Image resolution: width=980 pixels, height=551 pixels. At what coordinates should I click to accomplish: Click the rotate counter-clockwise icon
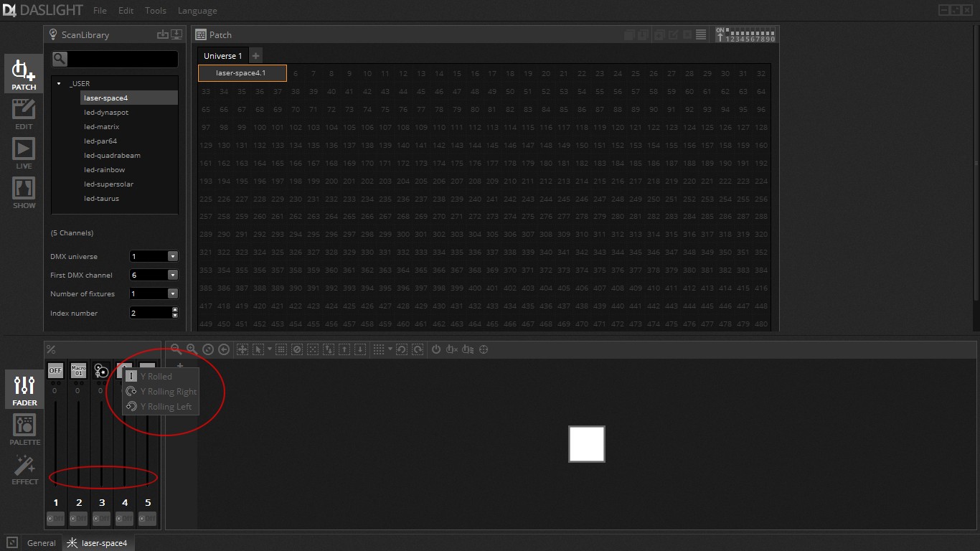[401, 349]
